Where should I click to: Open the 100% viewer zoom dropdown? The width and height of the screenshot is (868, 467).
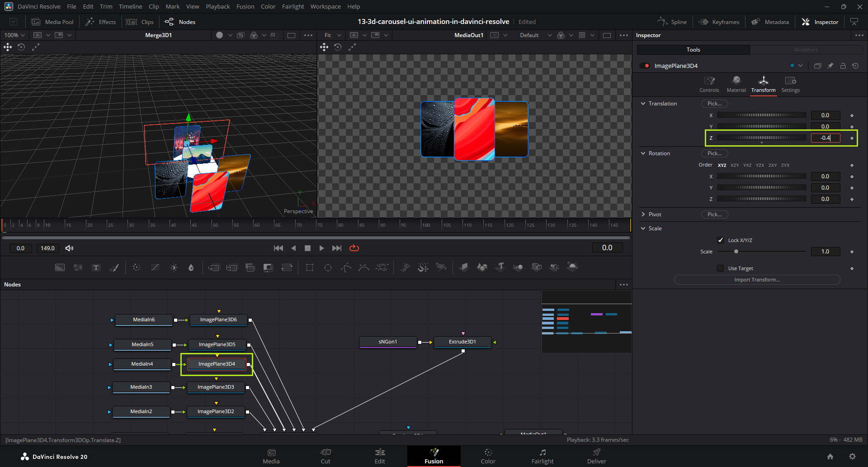(x=14, y=35)
